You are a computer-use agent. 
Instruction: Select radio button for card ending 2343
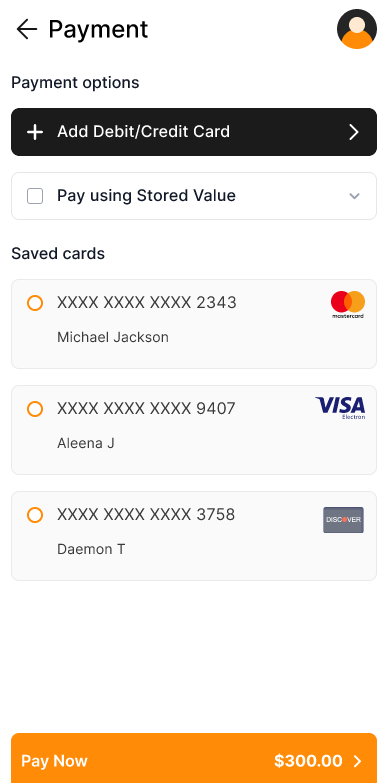click(x=35, y=303)
